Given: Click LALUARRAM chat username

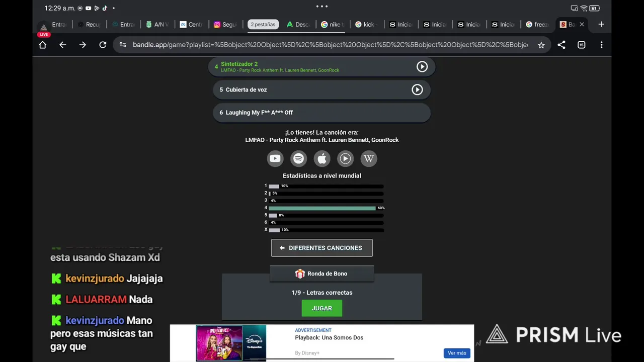Looking at the screenshot, I should (x=96, y=299).
